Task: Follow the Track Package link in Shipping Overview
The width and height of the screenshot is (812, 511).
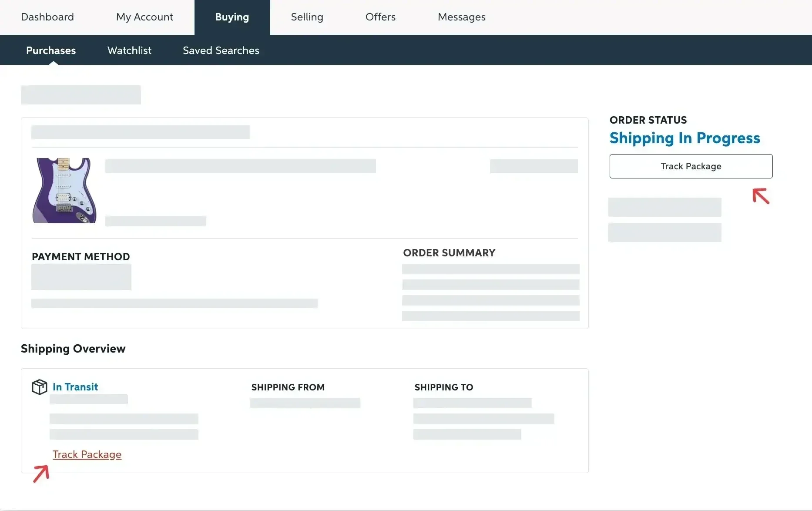Action: pyautogui.click(x=87, y=454)
